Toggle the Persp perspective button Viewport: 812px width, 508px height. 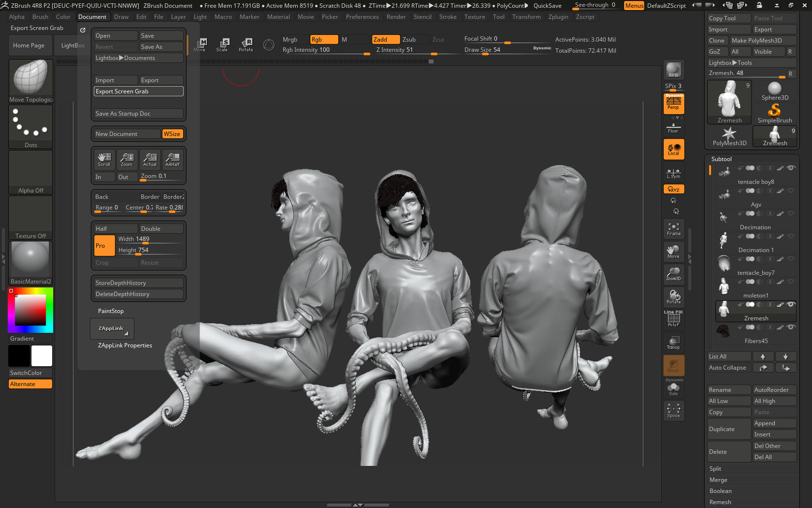pos(673,104)
